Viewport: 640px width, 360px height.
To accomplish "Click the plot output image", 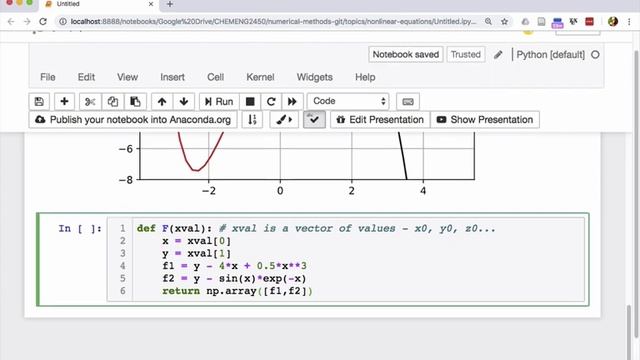I will point(297,163).
